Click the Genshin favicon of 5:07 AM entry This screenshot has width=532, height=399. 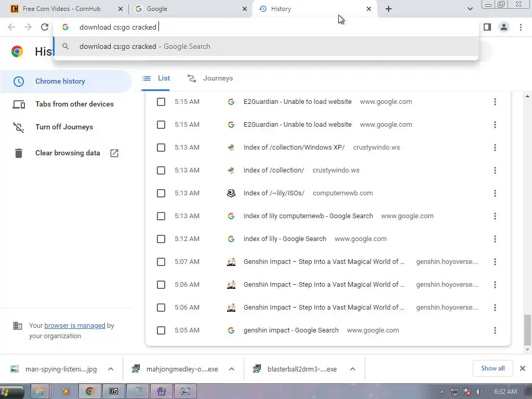(231, 262)
